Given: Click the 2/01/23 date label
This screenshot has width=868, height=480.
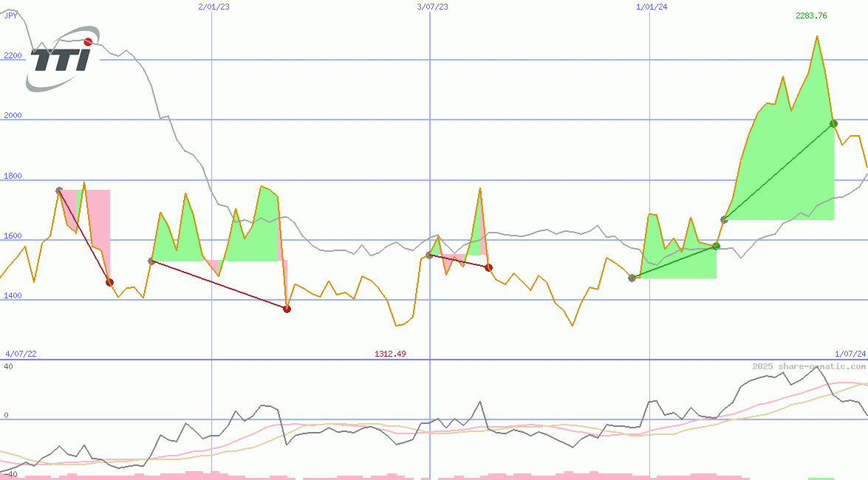Looking at the screenshot, I should coord(213,7).
